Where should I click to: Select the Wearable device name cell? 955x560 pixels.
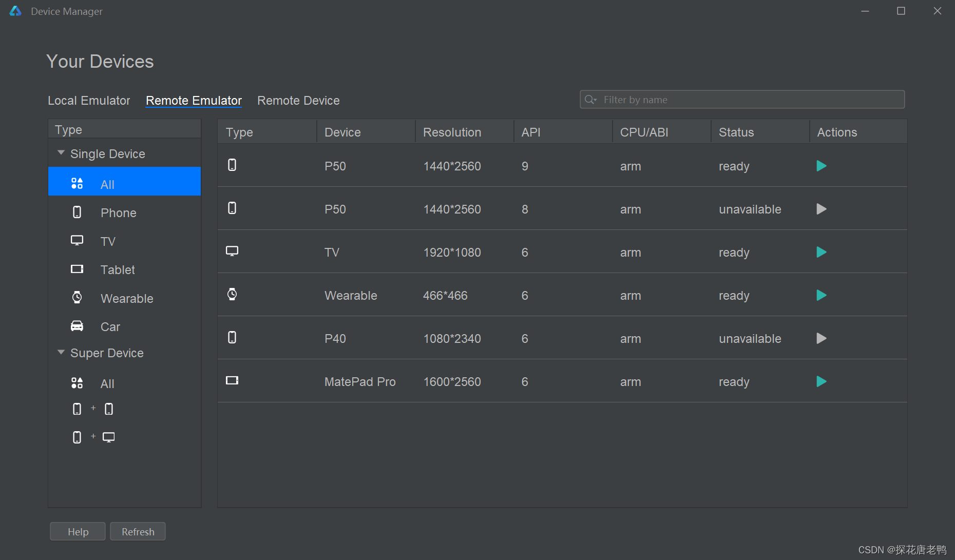[x=351, y=296]
